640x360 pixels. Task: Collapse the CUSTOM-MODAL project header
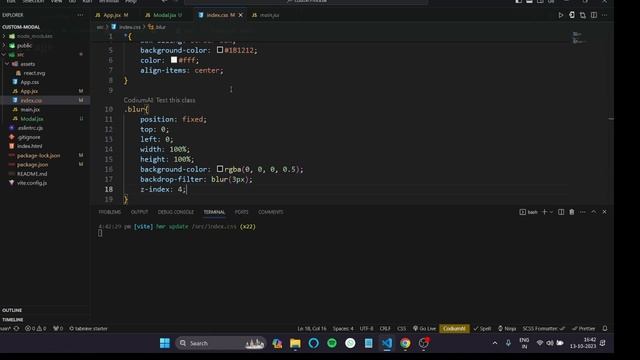click(21, 27)
